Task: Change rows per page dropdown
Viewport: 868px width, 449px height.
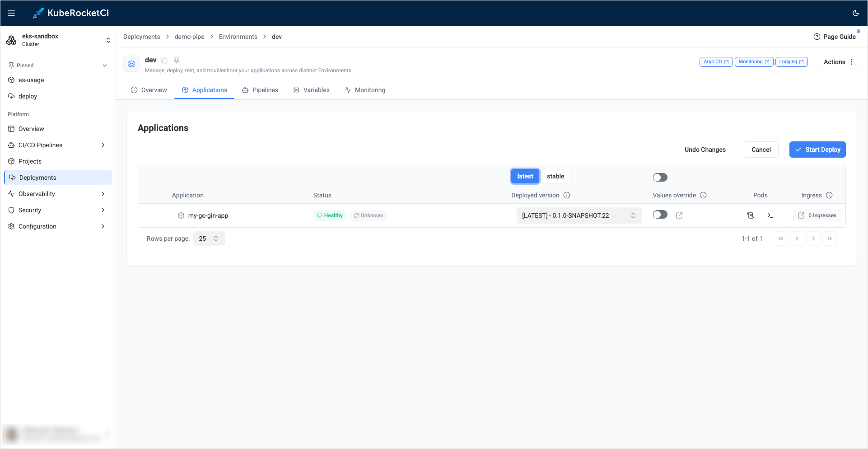Action: 209,239
